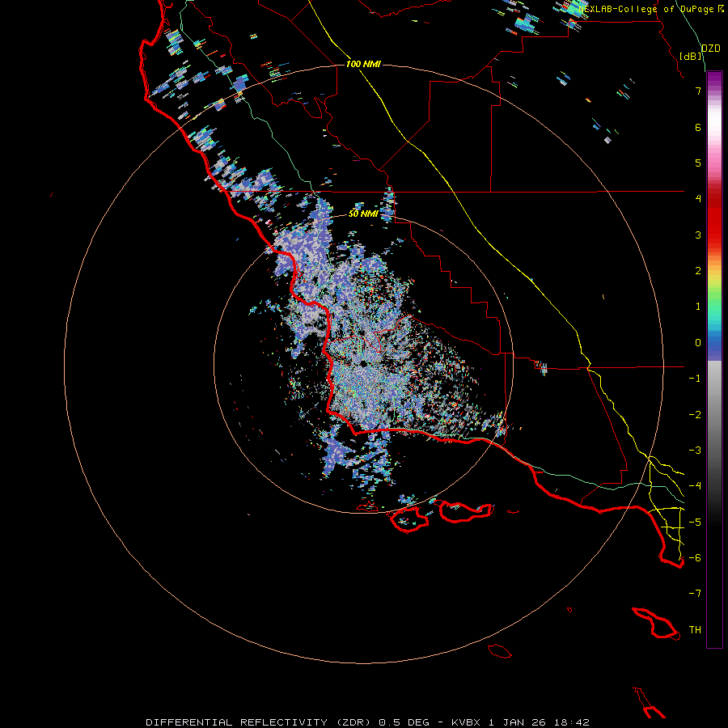Select the -6 value on the scale
Screen dimensions: 728x728
coord(695,558)
